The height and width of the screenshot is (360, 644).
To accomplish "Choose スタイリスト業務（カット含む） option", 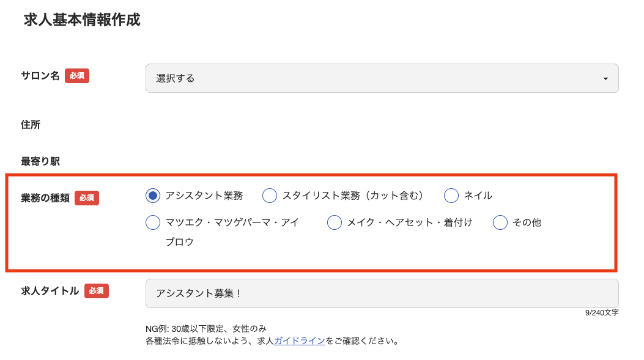I will [x=269, y=196].
